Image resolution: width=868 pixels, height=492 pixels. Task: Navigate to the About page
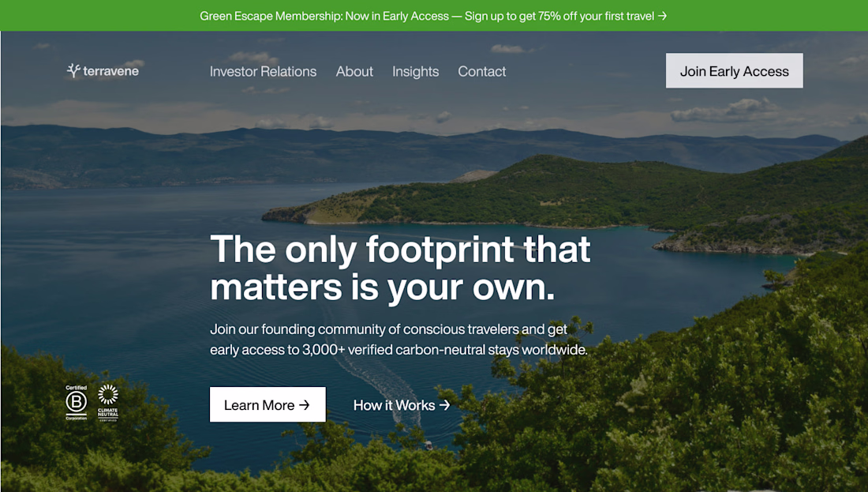(354, 72)
